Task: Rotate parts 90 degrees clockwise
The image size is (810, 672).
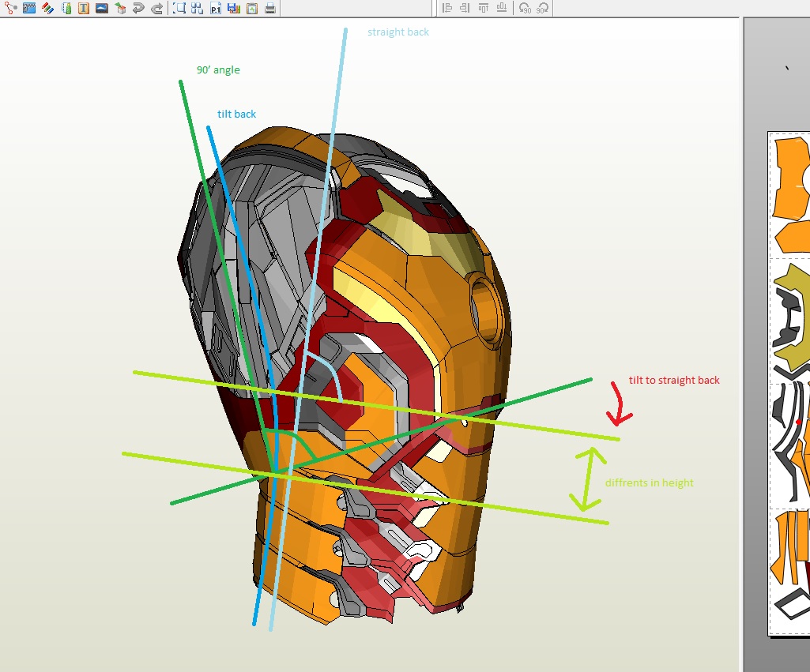Action: pyautogui.click(x=542, y=8)
